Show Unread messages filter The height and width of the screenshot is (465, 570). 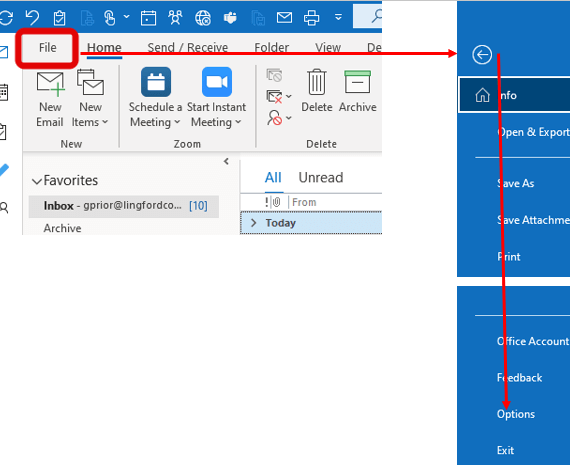[x=321, y=178]
